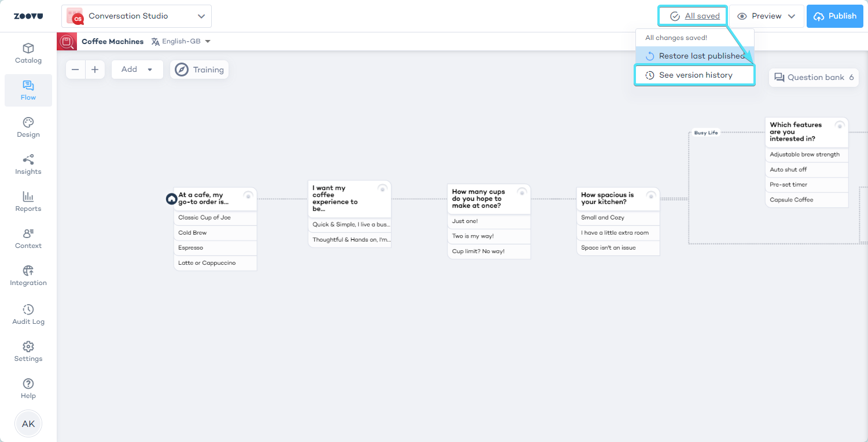Click the Publish button
The width and height of the screenshot is (868, 442).
click(834, 16)
